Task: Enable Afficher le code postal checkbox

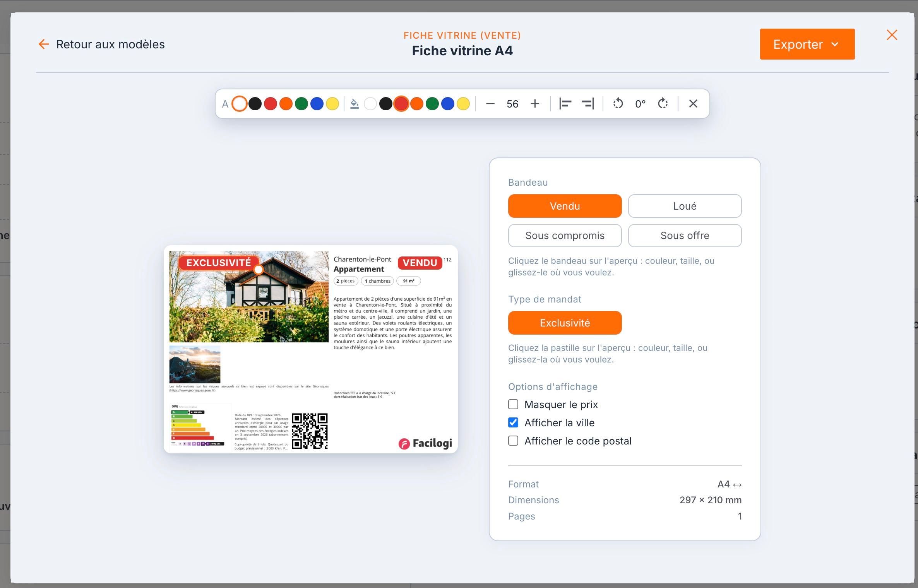Action: tap(513, 441)
